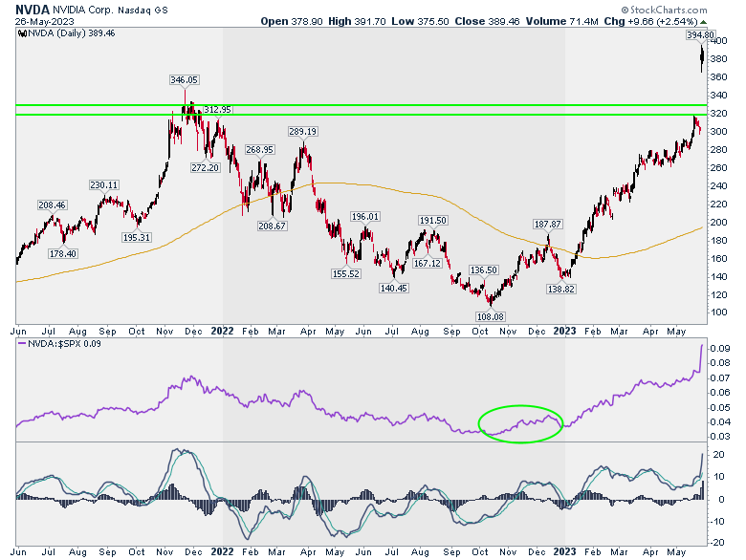Screen dimensions: 746x560
Task: Click the 0.09 level on ratio scale
Action: [720, 349]
